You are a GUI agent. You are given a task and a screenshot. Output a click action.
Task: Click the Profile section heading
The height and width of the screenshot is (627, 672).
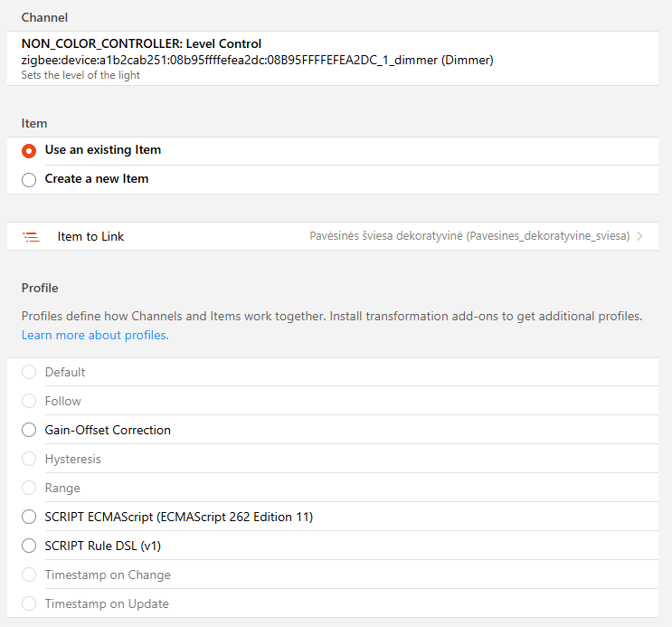pos(40,288)
